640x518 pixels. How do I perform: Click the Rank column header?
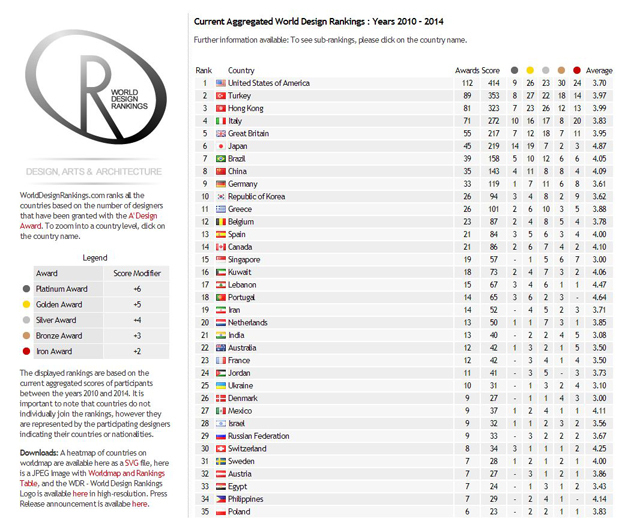(203, 71)
